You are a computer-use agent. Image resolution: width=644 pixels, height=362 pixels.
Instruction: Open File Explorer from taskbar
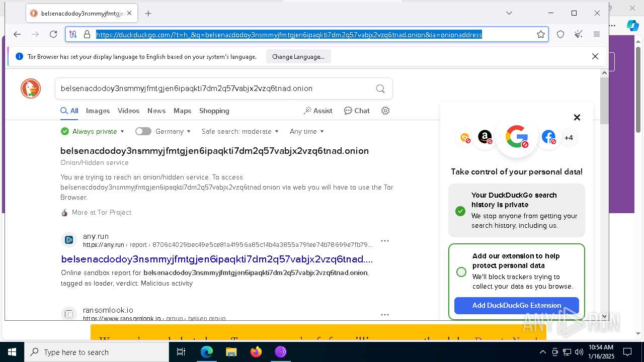coord(231,352)
